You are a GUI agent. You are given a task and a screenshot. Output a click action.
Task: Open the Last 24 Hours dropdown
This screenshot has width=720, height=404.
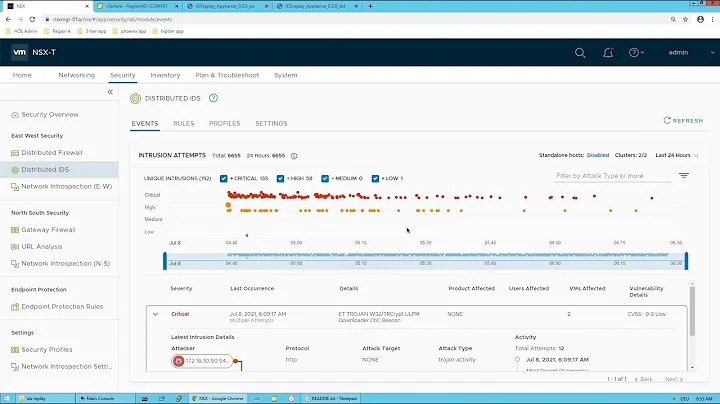click(676, 156)
